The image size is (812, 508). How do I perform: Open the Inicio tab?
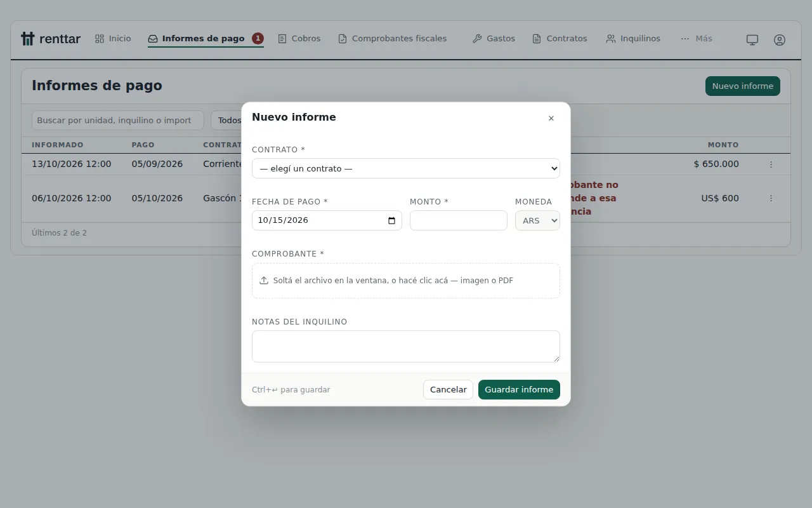113,39
